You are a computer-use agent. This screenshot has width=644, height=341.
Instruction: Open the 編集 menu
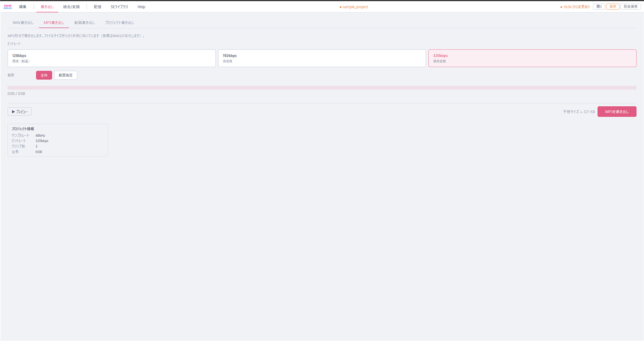coord(23,7)
